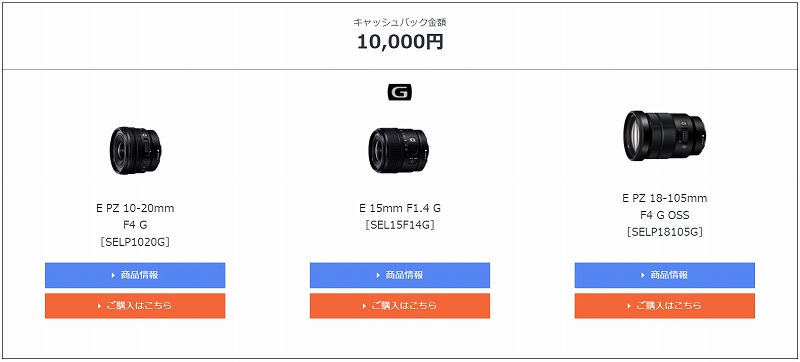Click the E PZ 18-105mm F4 G OSS lens image
This screenshot has width=800, height=362.
point(665,136)
